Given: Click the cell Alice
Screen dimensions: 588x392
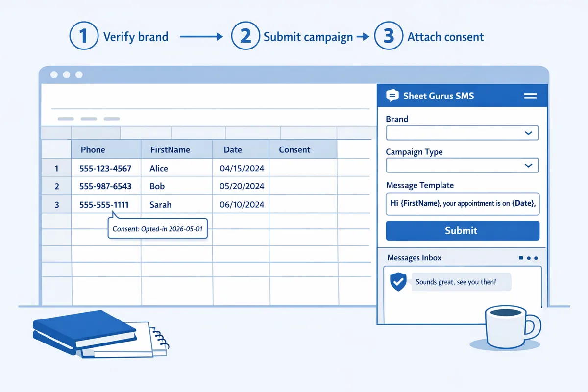Looking at the screenshot, I should coord(176,168).
